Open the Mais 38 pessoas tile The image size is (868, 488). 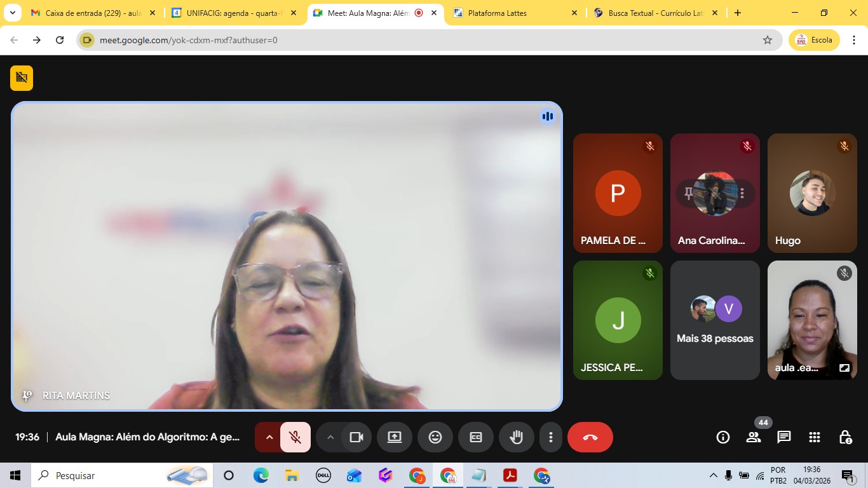click(715, 320)
